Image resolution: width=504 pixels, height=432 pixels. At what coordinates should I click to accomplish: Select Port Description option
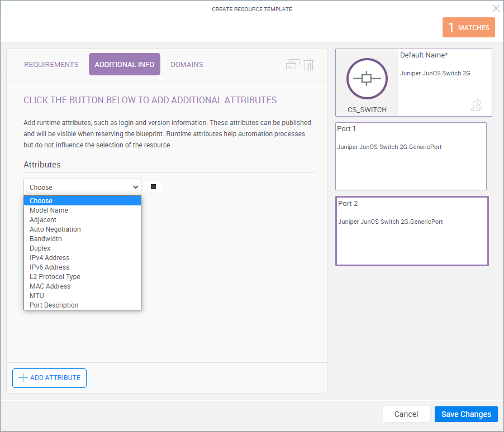coord(54,305)
